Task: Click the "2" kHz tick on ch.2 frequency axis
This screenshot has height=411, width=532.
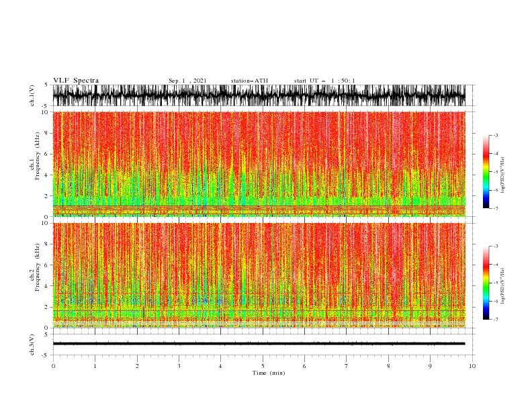Action: (x=46, y=307)
